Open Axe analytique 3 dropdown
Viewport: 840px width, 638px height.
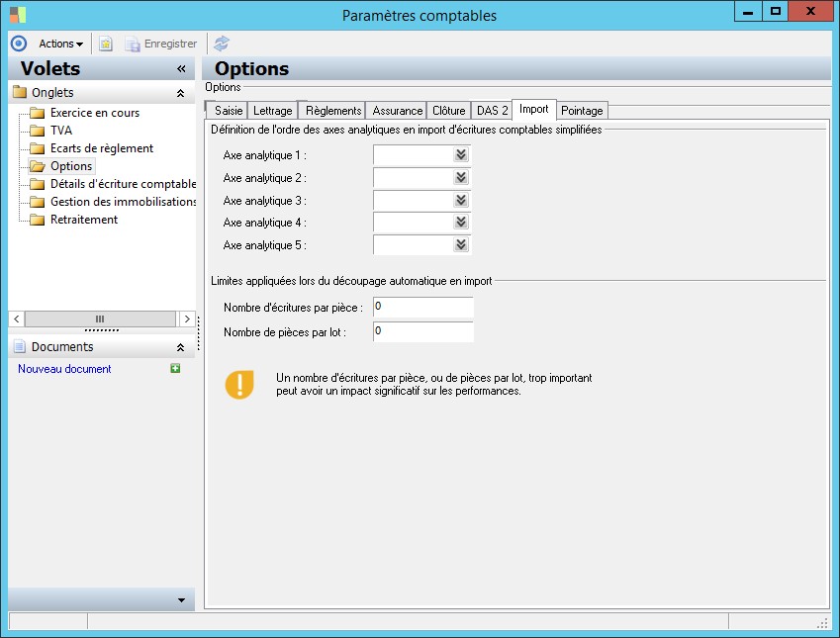(461, 201)
